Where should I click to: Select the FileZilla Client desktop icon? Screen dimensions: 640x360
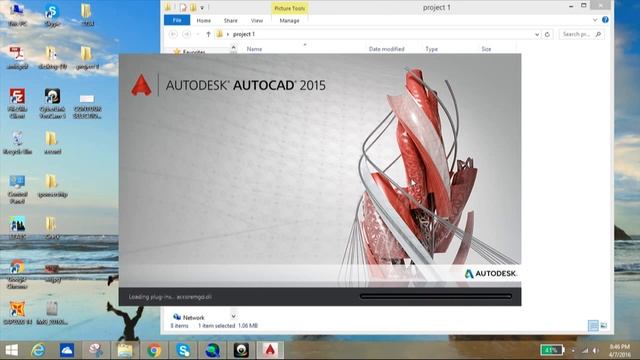[x=17, y=104]
